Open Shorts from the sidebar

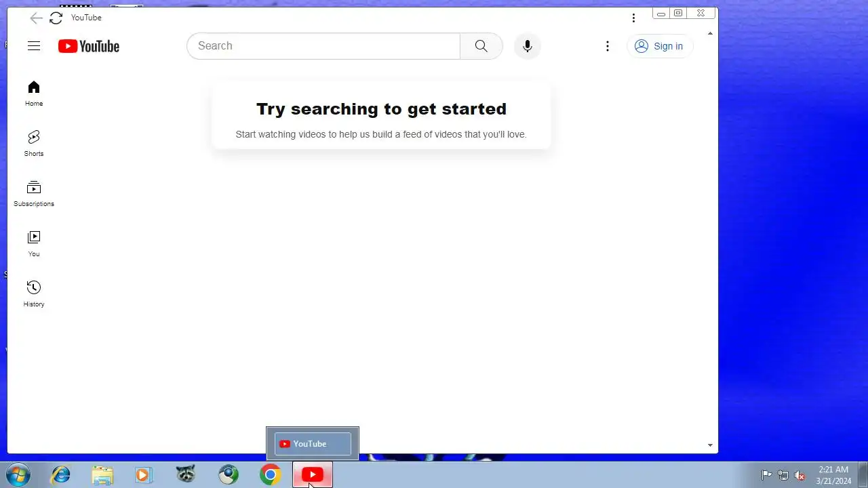point(34,144)
